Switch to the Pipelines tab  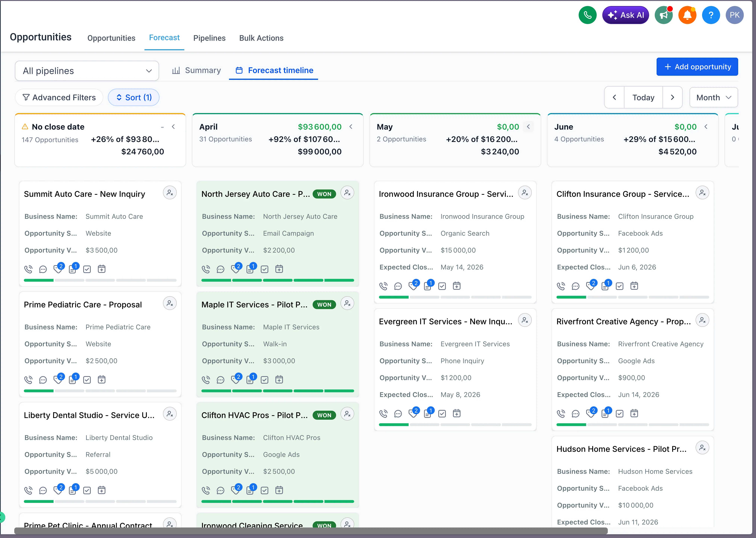209,38
